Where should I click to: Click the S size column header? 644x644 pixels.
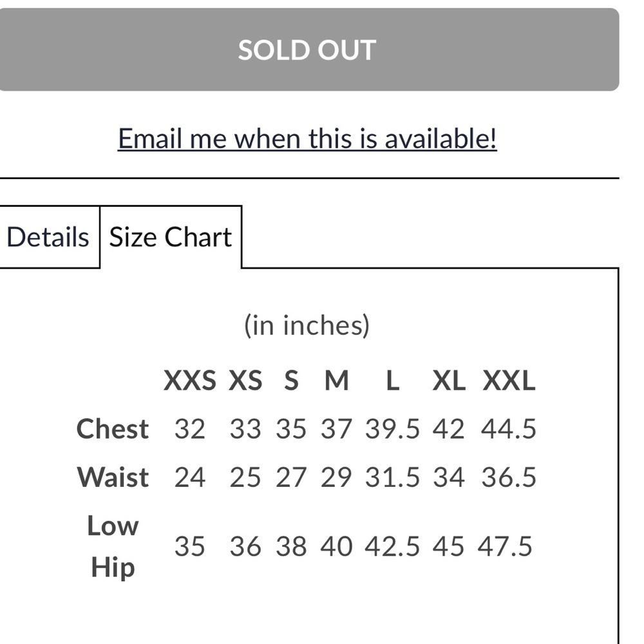point(291,381)
